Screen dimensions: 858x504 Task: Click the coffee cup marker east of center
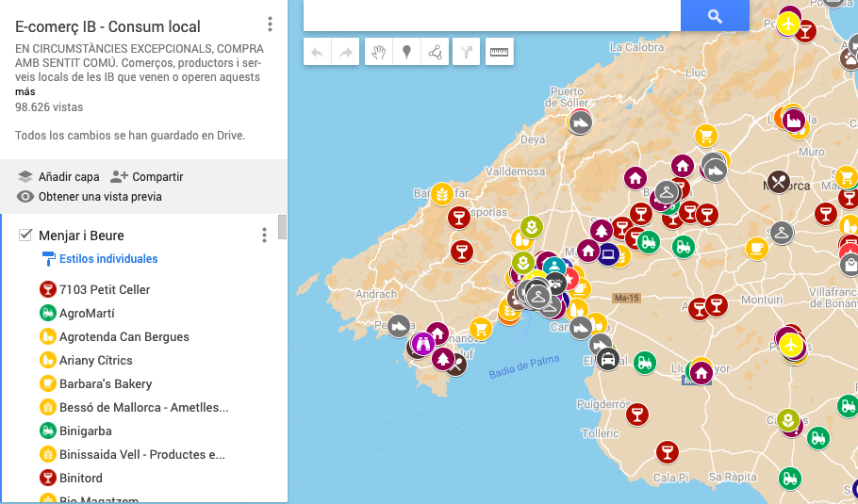point(757,248)
